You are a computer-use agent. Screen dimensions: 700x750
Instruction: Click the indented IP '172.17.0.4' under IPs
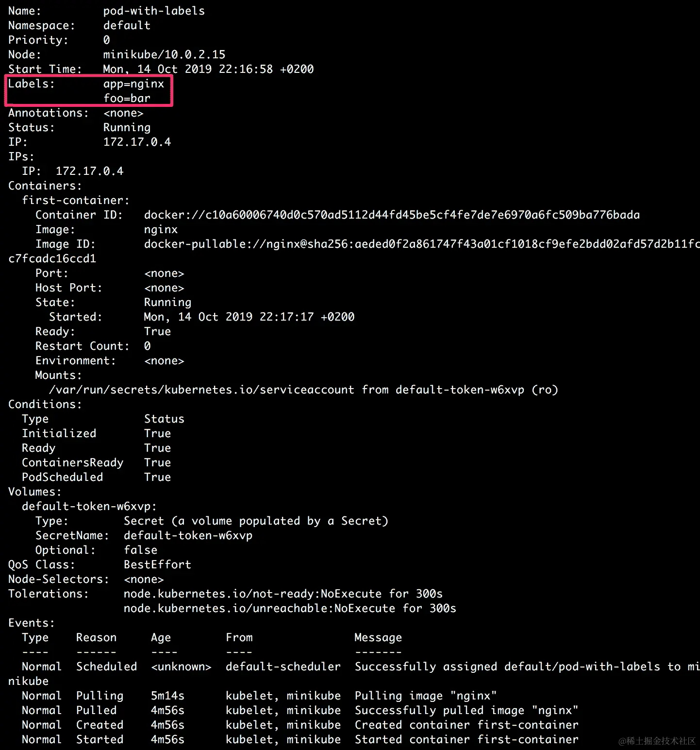(x=89, y=171)
